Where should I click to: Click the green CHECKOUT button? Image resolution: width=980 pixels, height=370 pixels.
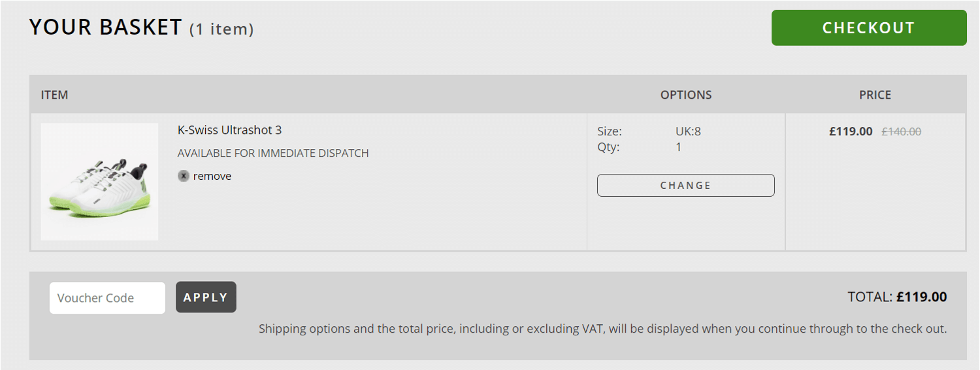(868, 28)
